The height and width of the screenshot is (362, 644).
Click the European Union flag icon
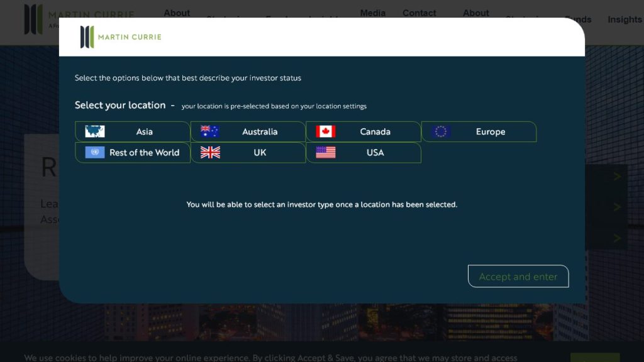click(441, 131)
